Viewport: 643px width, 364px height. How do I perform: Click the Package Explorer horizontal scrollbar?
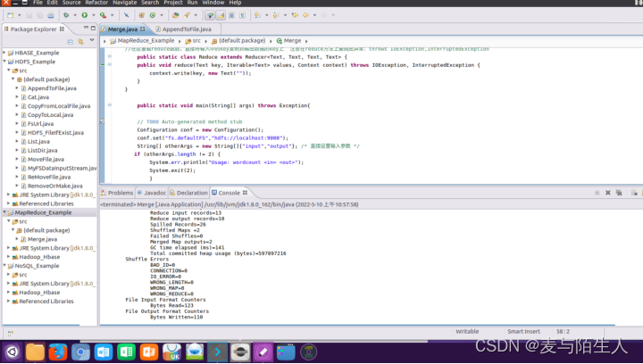pos(41,326)
